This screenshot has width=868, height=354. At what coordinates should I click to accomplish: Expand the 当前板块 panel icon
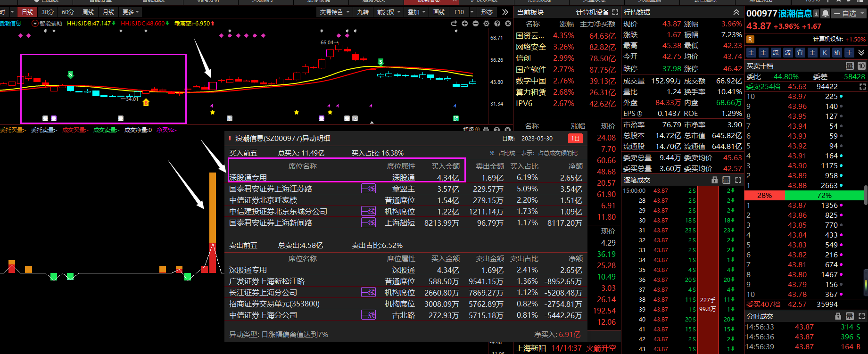point(615,12)
